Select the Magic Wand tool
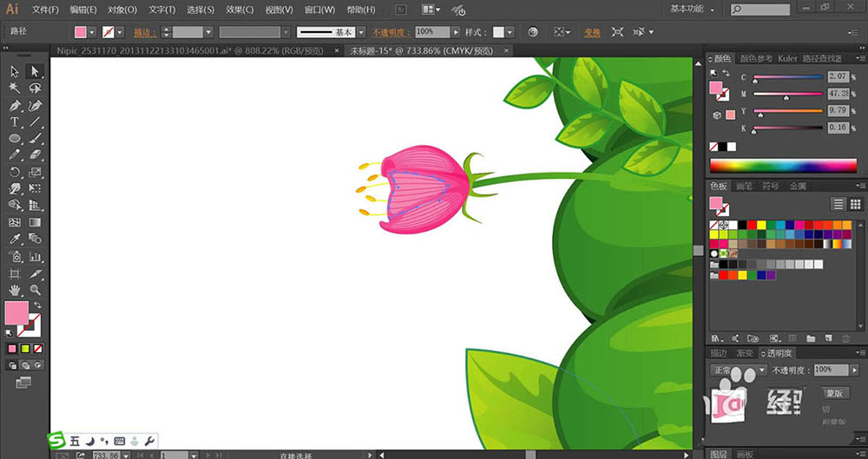Image resolution: width=868 pixels, height=459 pixels. pyautogui.click(x=15, y=88)
